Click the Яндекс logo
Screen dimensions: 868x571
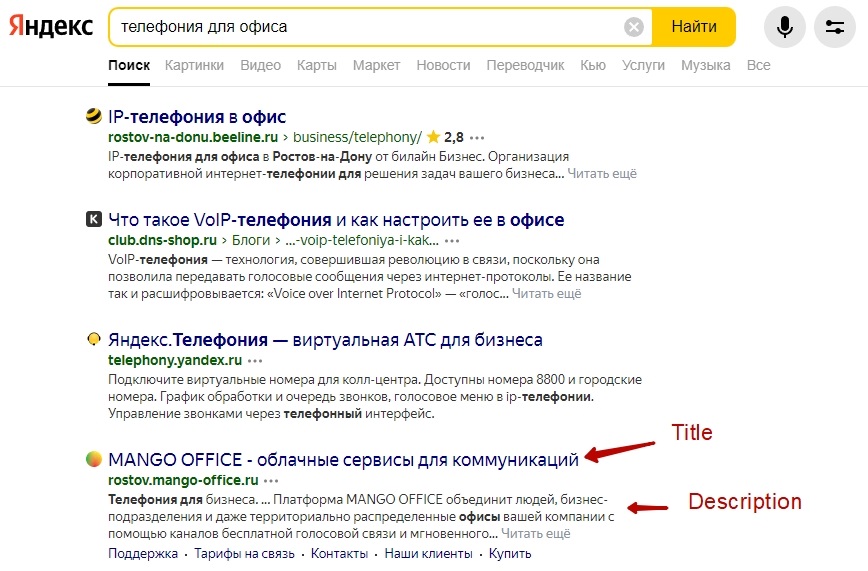click(x=51, y=26)
